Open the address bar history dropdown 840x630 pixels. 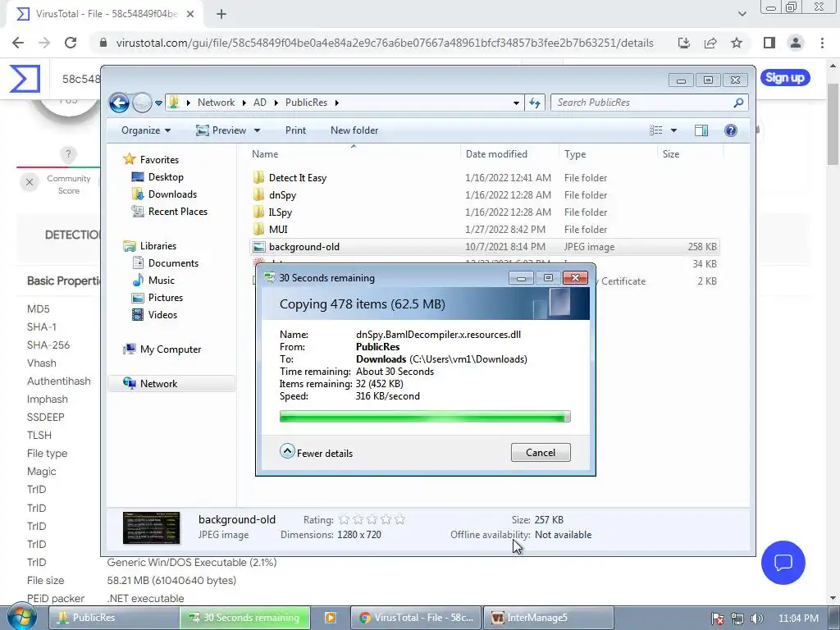[516, 103]
